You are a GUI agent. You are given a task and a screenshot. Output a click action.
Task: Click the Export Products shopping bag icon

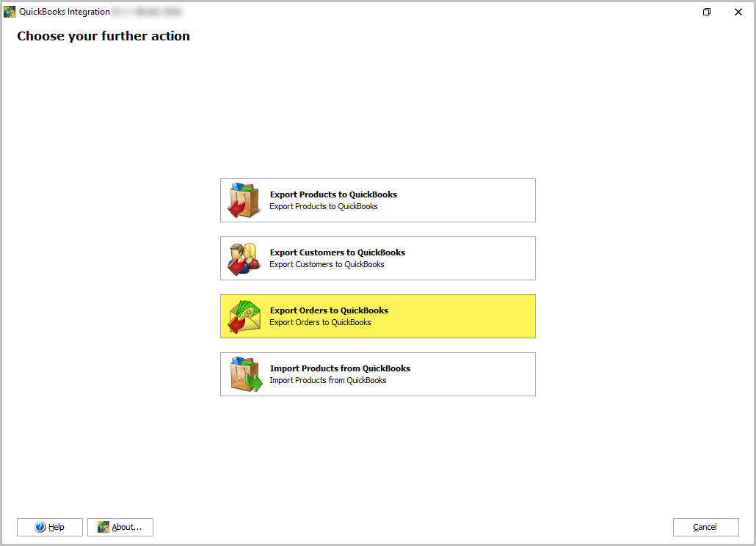click(x=244, y=200)
